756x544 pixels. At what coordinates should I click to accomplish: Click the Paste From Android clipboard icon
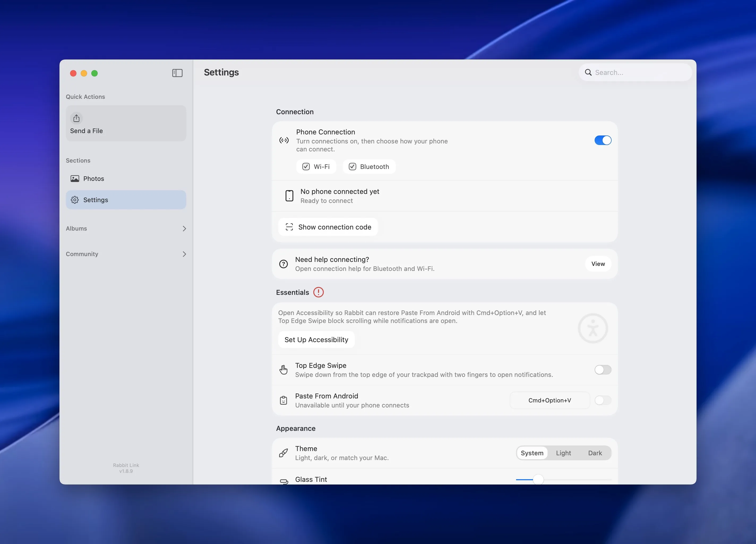283,400
